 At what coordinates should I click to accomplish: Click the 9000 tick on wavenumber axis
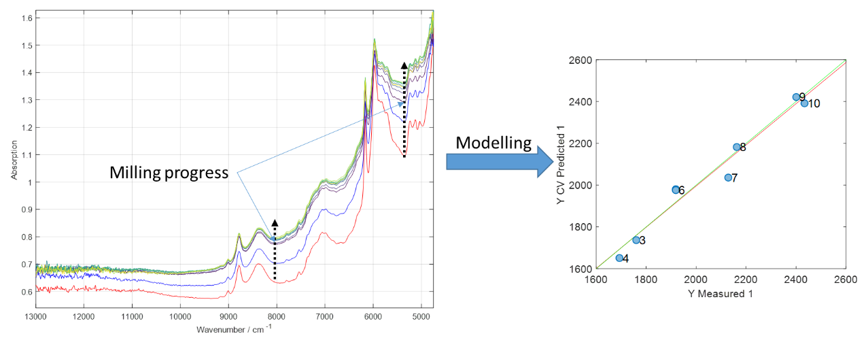228,316
